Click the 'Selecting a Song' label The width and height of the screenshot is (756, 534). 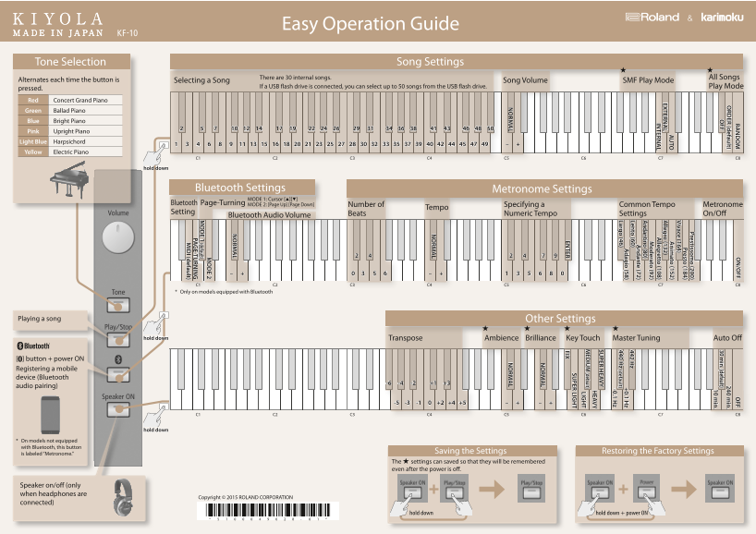[x=201, y=80]
